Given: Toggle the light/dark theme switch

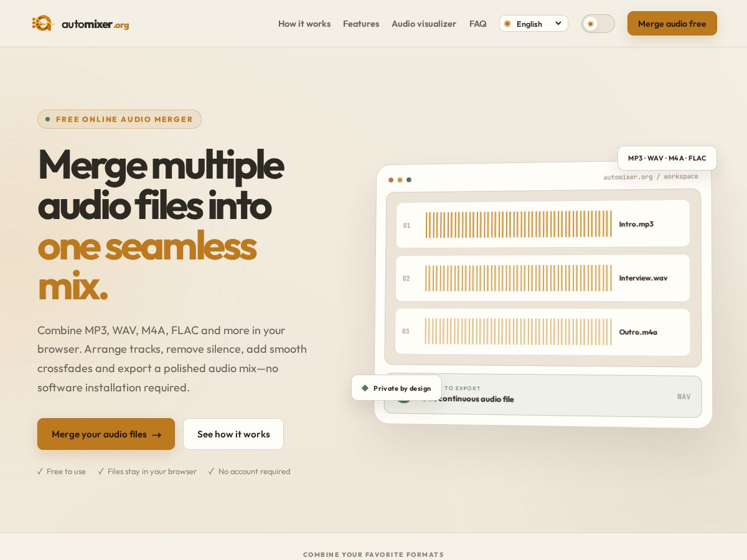Looking at the screenshot, I should tap(598, 24).
